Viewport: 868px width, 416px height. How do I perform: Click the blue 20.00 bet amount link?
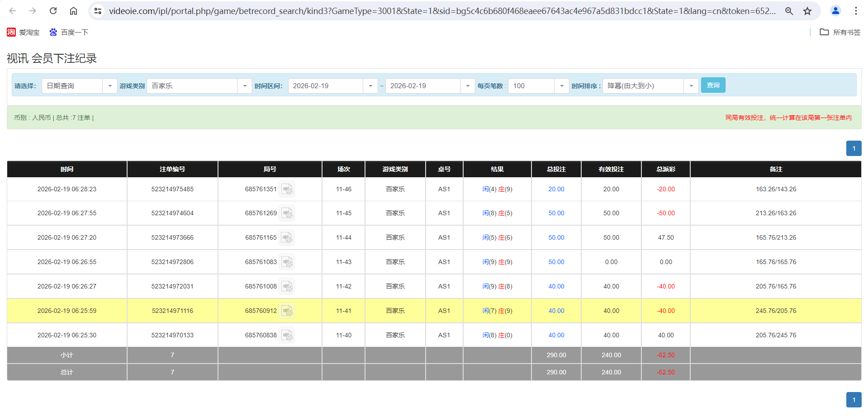pos(556,189)
